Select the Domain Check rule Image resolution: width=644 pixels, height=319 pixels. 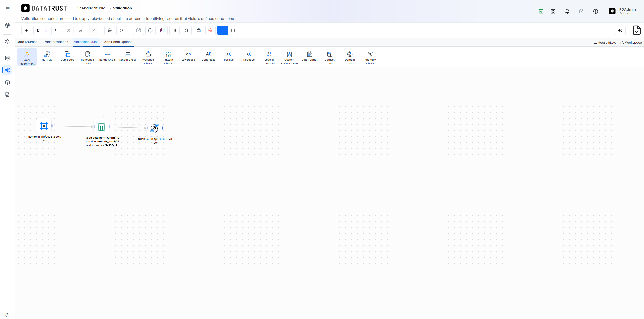[350, 58]
